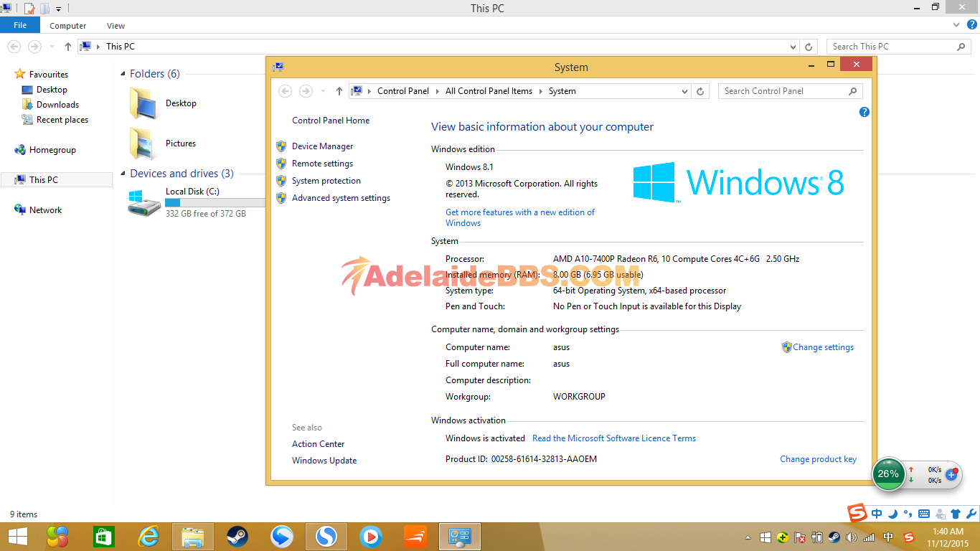The width and height of the screenshot is (980, 551).
Task: Go up one level in Control Panel
Action: tap(339, 91)
